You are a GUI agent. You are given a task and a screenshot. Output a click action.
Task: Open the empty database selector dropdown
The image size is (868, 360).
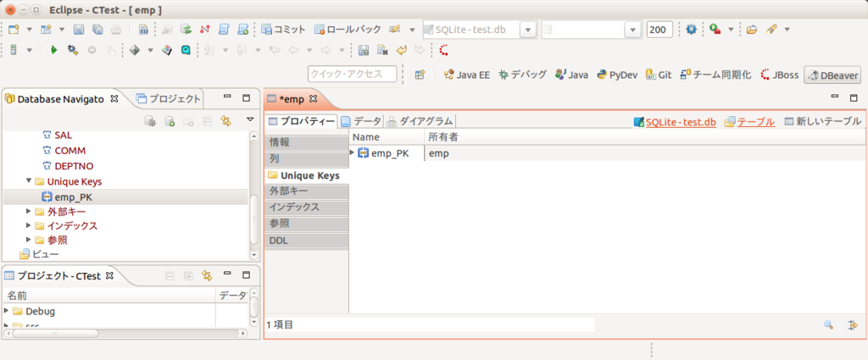[x=632, y=30]
